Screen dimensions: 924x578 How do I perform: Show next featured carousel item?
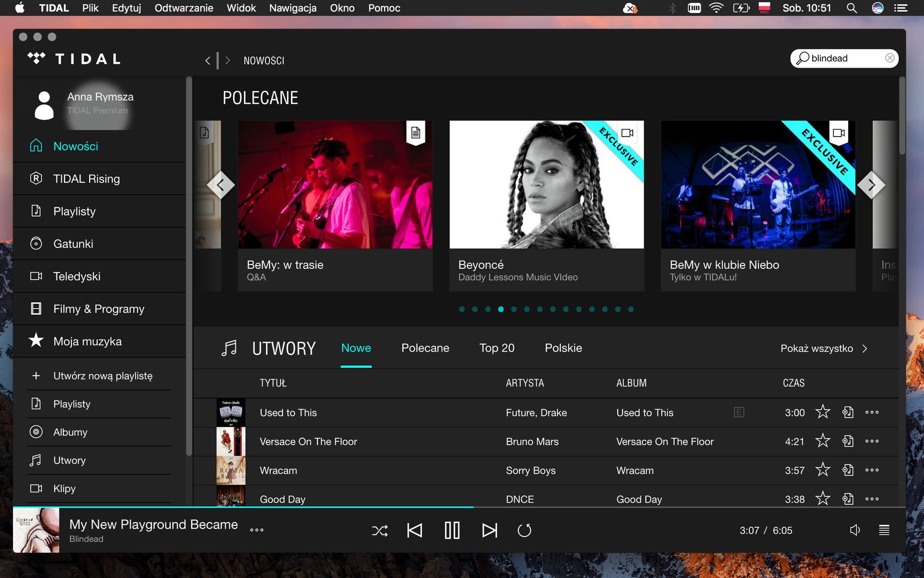(871, 185)
